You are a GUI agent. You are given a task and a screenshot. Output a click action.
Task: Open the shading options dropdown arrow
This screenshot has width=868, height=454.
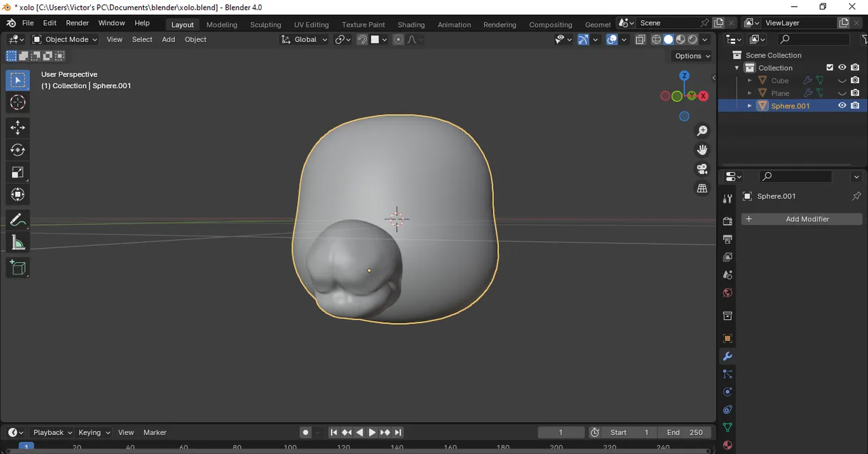point(705,39)
